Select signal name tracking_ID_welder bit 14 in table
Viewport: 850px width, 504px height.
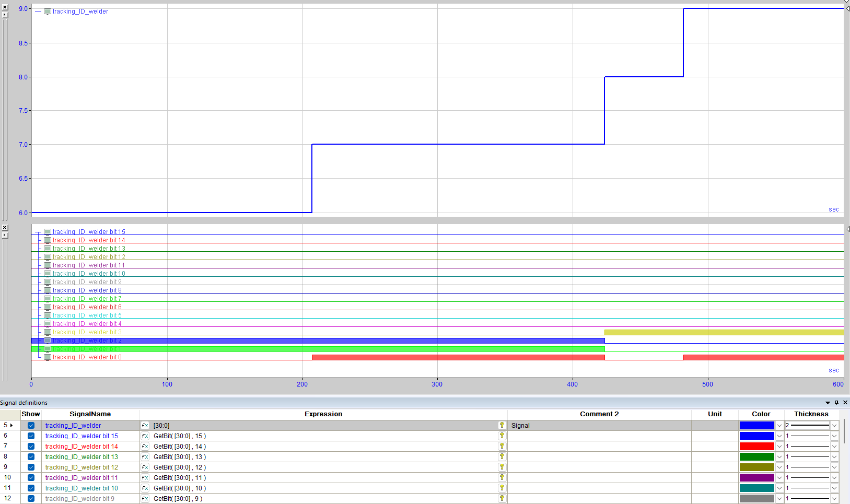point(81,447)
